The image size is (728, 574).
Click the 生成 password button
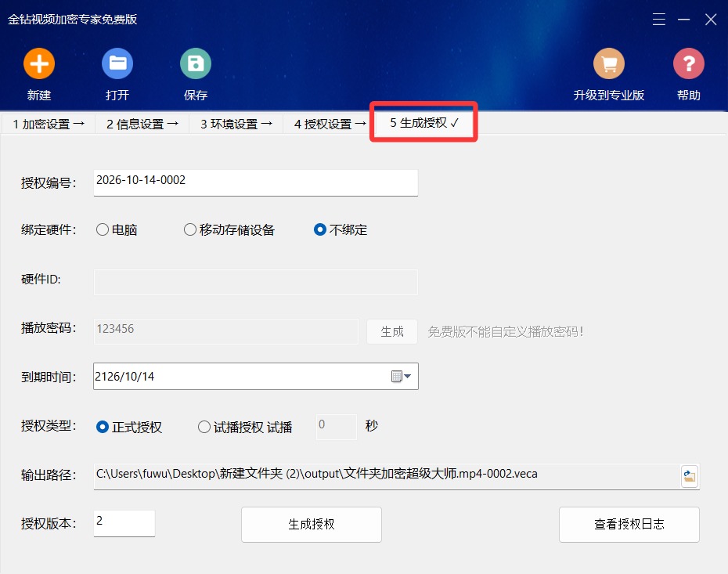coord(392,331)
